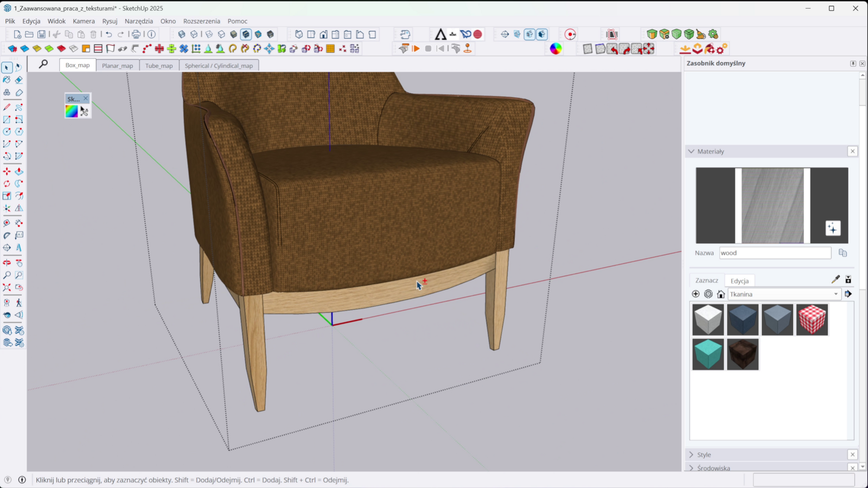Screen dimensions: 868x488
Task: Choose the Orbit camera tool
Action: tap(7, 262)
